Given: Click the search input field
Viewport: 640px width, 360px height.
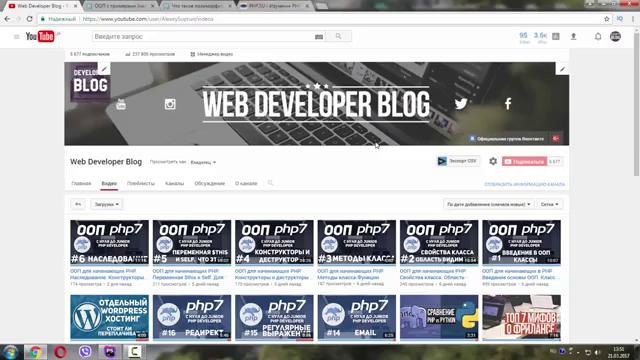Looking at the screenshot, I should pos(203,36).
